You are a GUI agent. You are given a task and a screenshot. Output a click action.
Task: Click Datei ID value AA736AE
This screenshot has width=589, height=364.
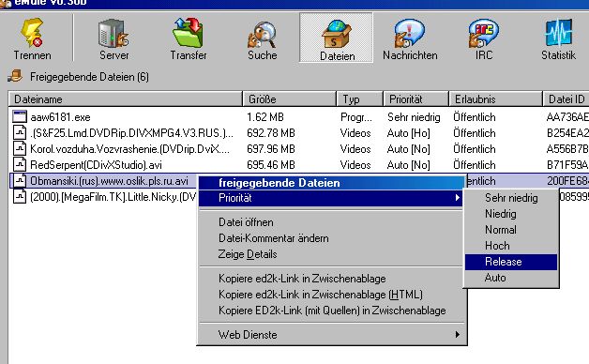(567, 117)
